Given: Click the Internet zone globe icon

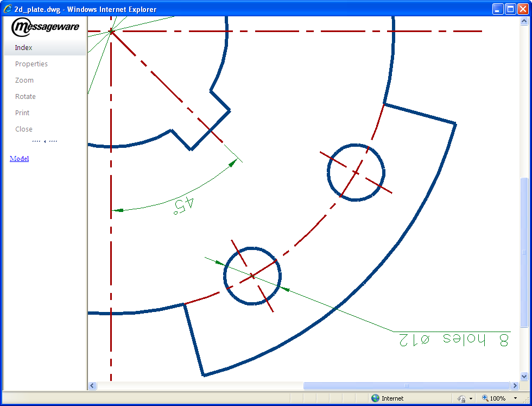Looking at the screenshot, I should coord(375,398).
